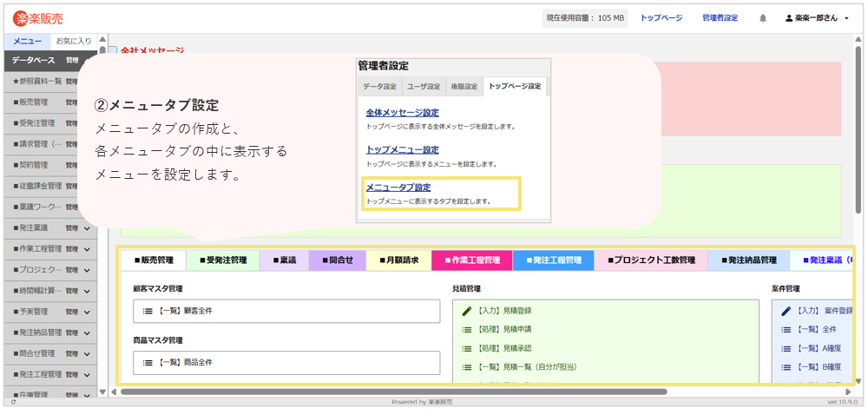The width and height of the screenshot is (868, 415).
Task: Click the user silhouette icon beside 楽楽一郎さん
Action: pos(789,18)
